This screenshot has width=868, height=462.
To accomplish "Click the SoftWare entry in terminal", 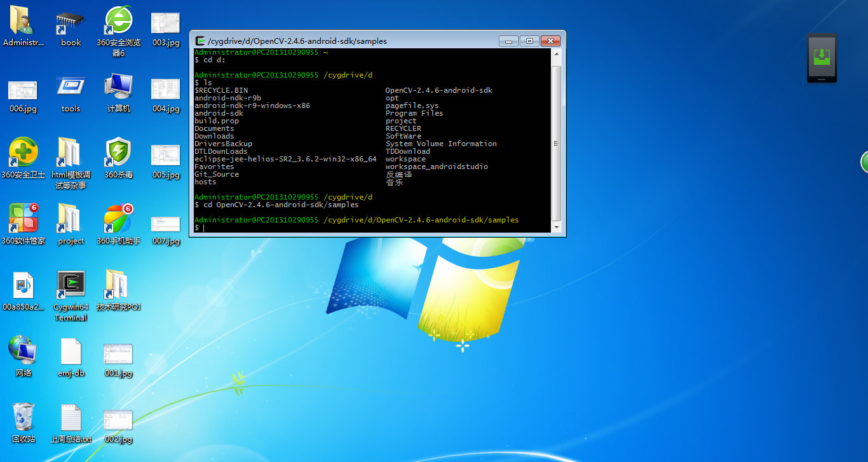I will (x=403, y=136).
